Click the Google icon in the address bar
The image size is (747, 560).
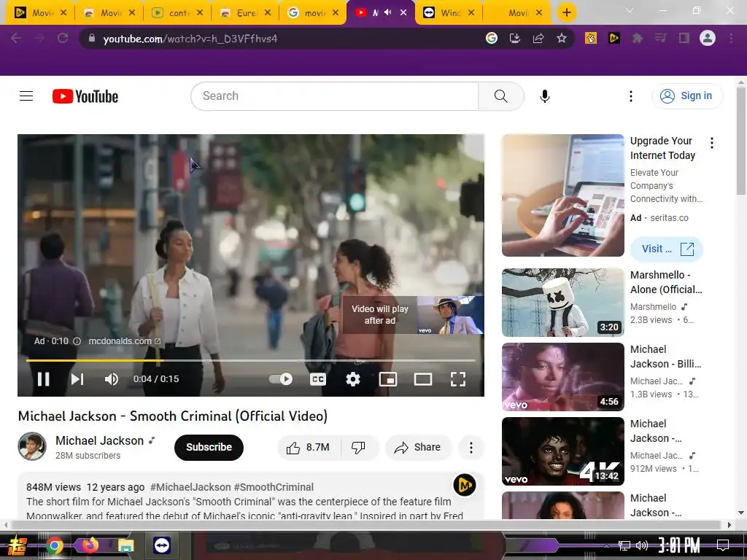[492, 38]
